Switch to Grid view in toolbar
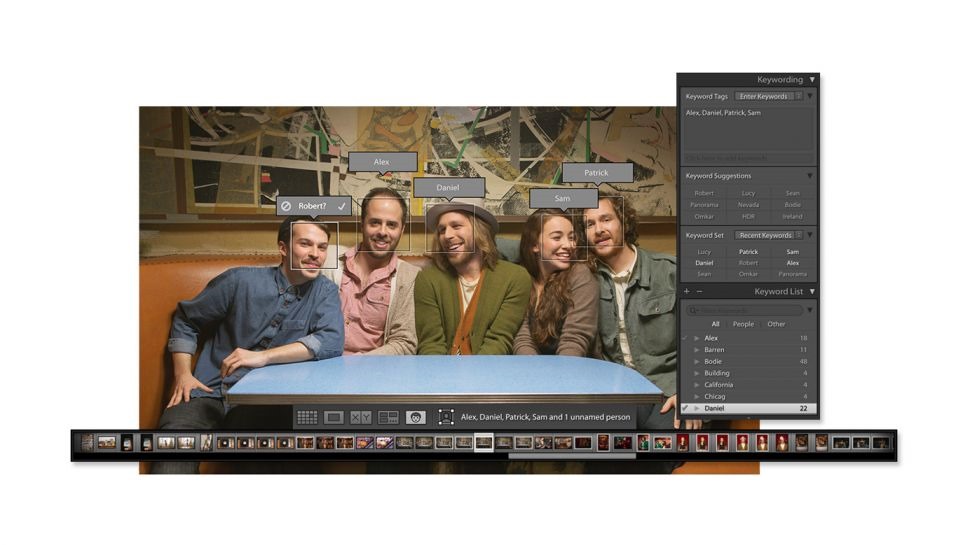 coord(307,417)
